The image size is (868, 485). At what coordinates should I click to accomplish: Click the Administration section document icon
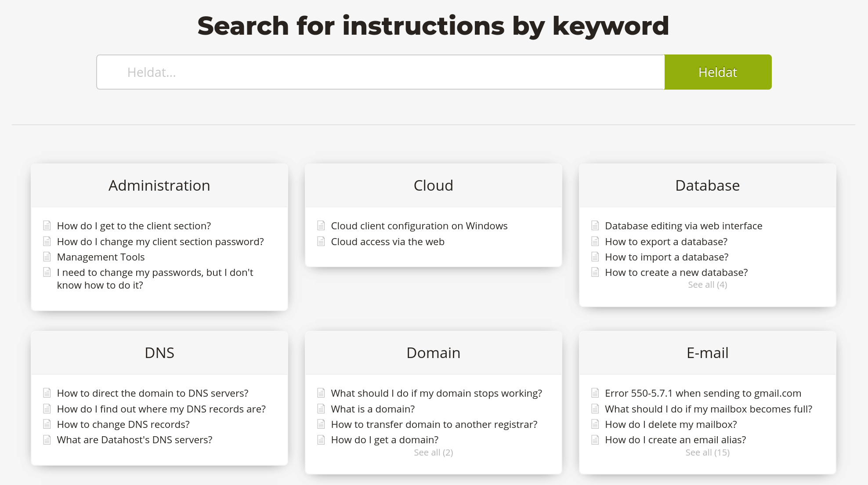pos(47,225)
